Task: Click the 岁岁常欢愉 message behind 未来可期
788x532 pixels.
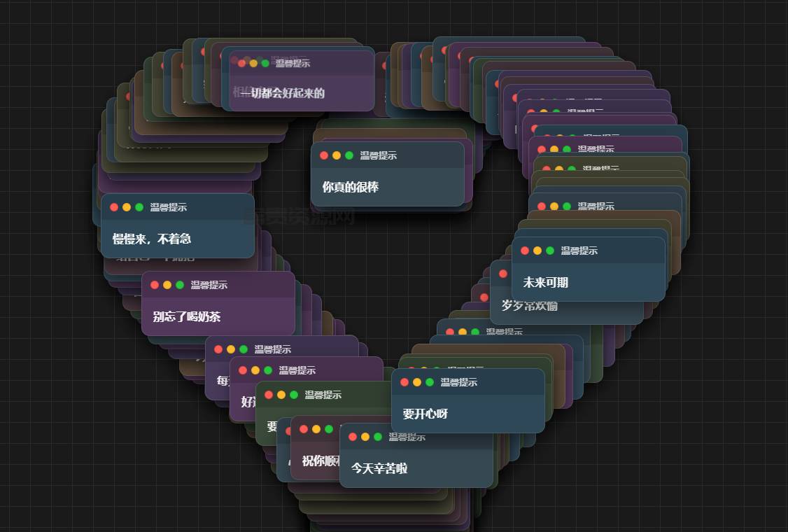Action: click(529, 306)
